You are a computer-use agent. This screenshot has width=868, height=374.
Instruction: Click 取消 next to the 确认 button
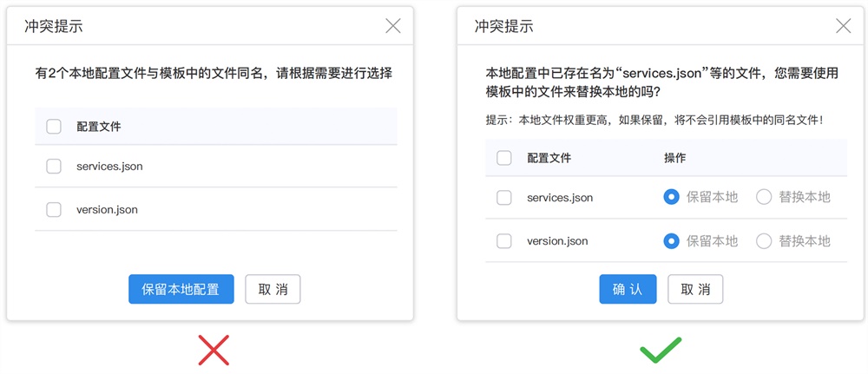coord(695,289)
